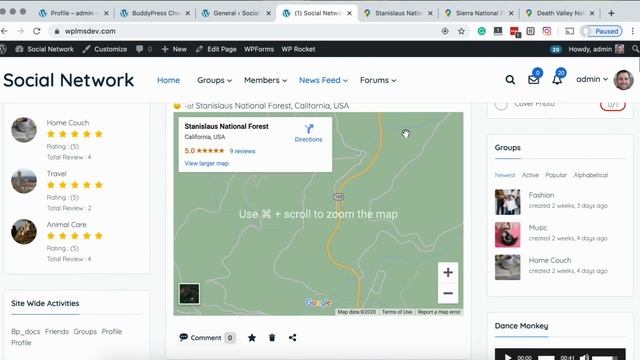Bookmark the page with star icon
Viewport: 640px width, 360px height.
[x=461, y=31]
